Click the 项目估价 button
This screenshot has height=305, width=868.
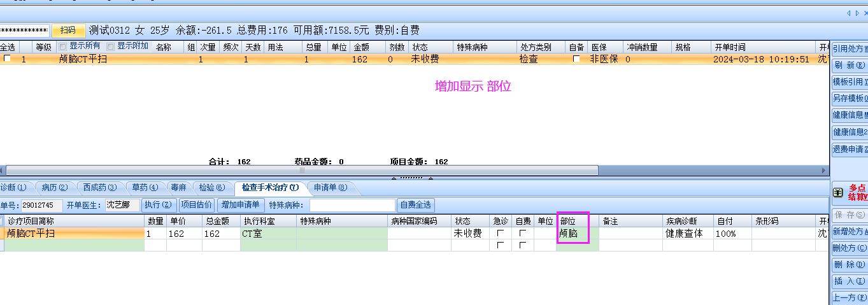[196, 205]
